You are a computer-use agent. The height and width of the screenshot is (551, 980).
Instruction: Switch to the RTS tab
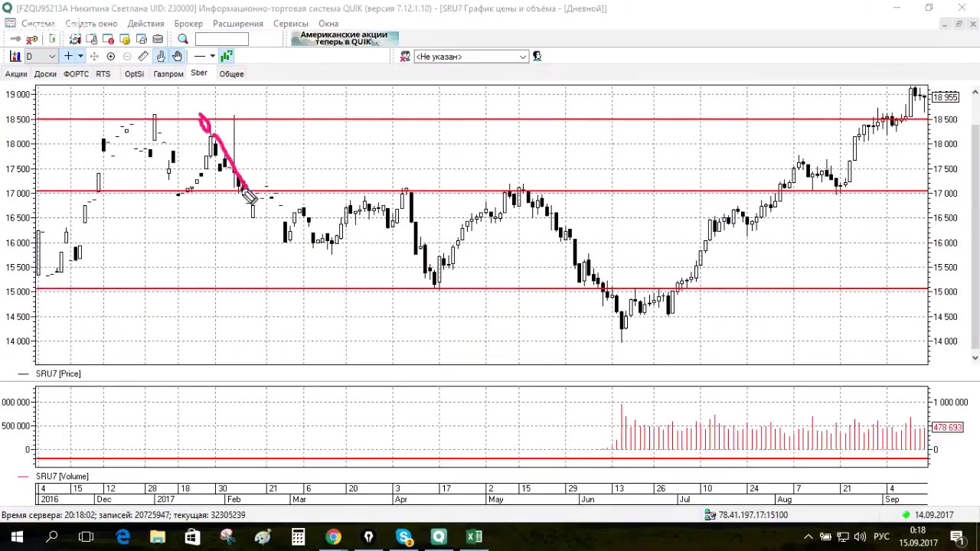pyautogui.click(x=103, y=74)
